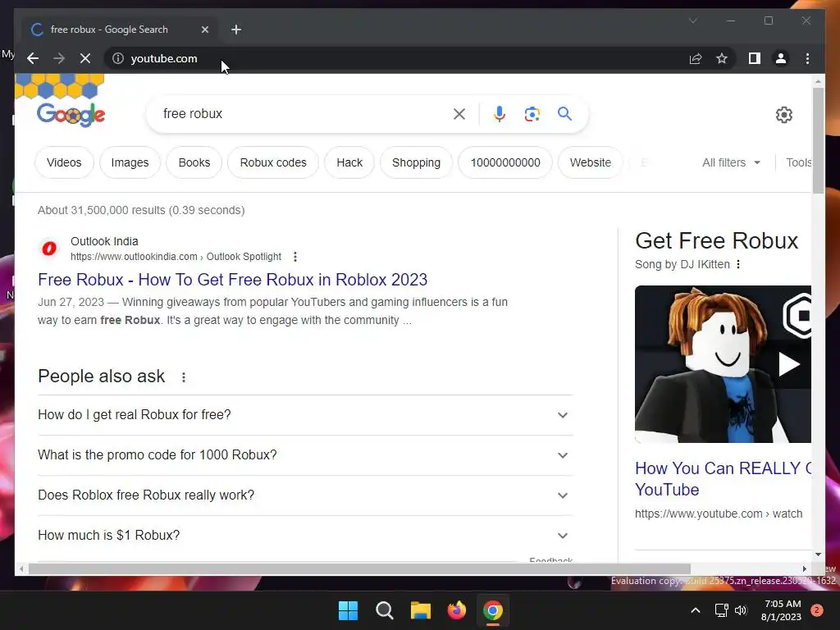Viewport: 840px width, 630px height.
Task: Open a new tab with plus button
Action: 236,30
